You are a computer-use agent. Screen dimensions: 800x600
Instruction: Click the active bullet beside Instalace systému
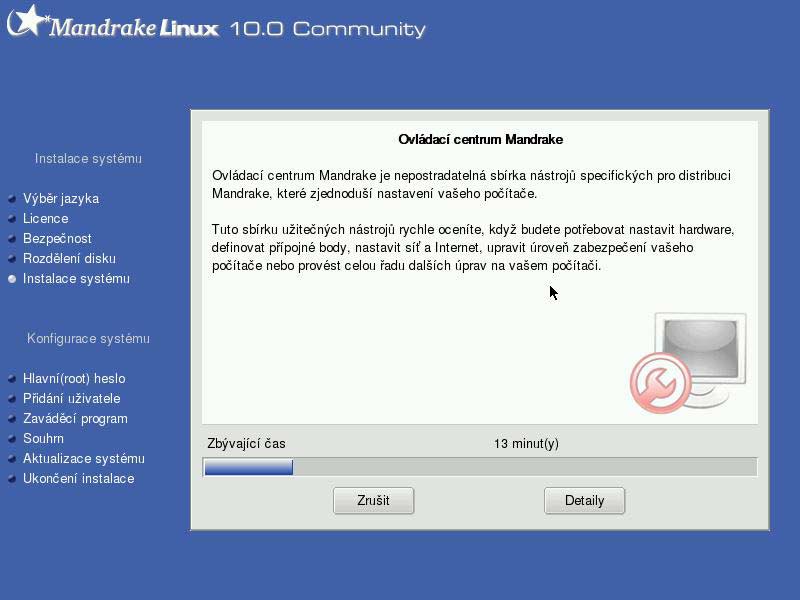pos(12,279)
